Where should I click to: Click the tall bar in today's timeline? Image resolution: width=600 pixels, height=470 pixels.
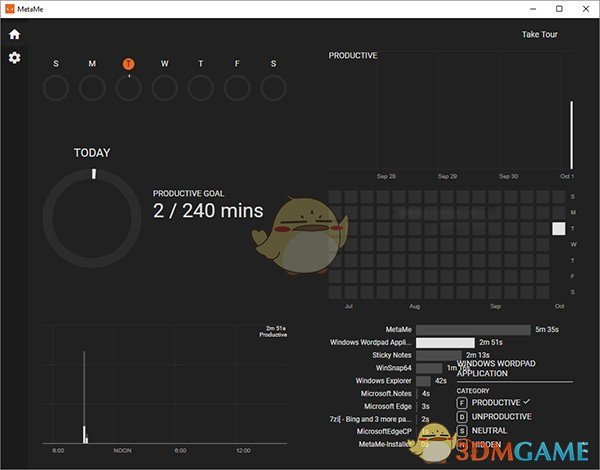pos(84,397)
